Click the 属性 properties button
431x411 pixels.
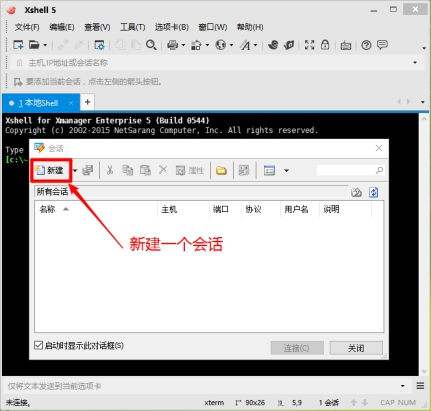point(190,171)
